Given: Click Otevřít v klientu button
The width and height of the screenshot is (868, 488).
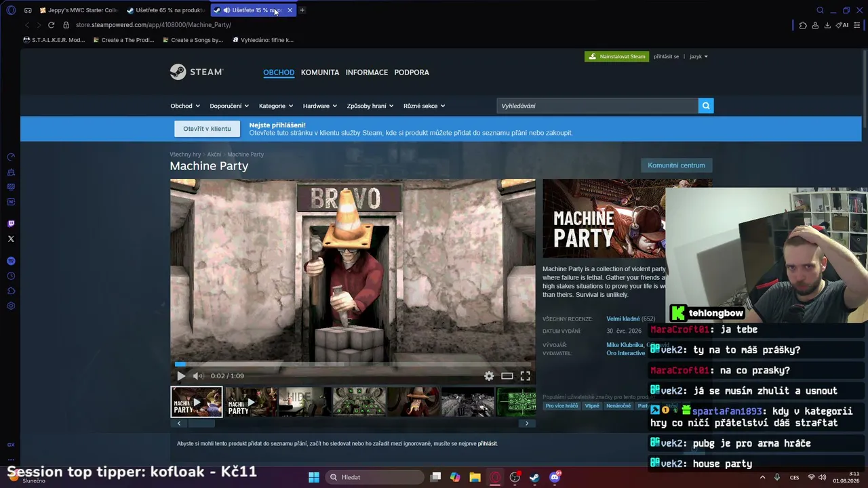Looking at the screenshot, I should [x=207, y=129].
